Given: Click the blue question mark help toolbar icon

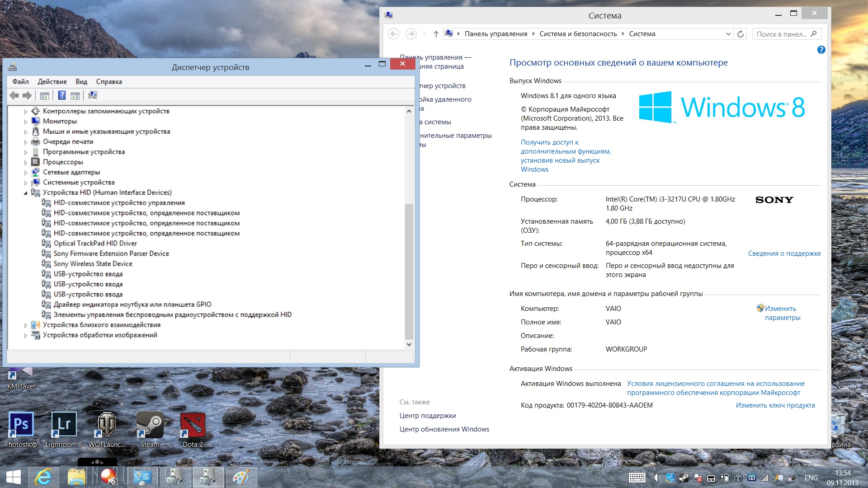Looking at the screenshot, I should (x=62, y=95).
